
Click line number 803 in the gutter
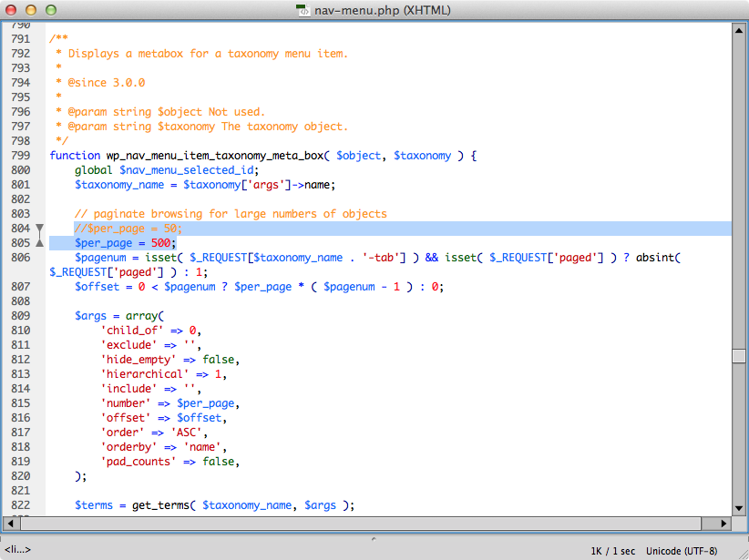pyautogui.click(x=21, y=213)
